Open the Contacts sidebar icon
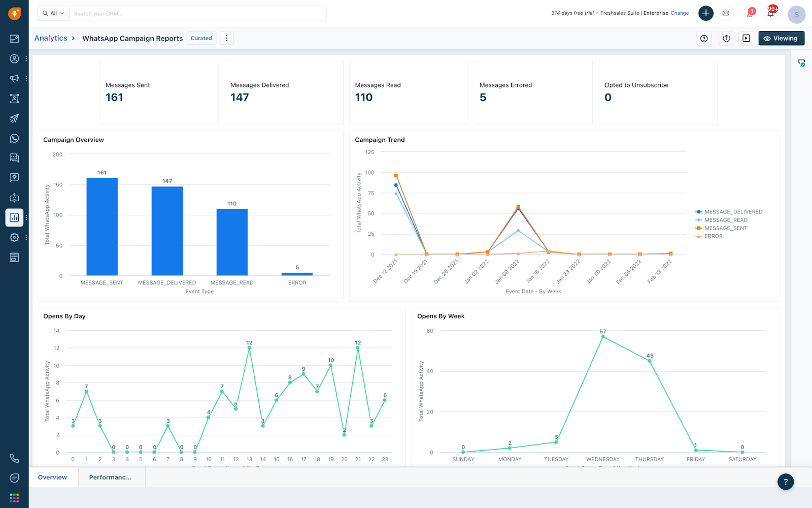Viewport: 812px width, 508px height. pos(14,59)
